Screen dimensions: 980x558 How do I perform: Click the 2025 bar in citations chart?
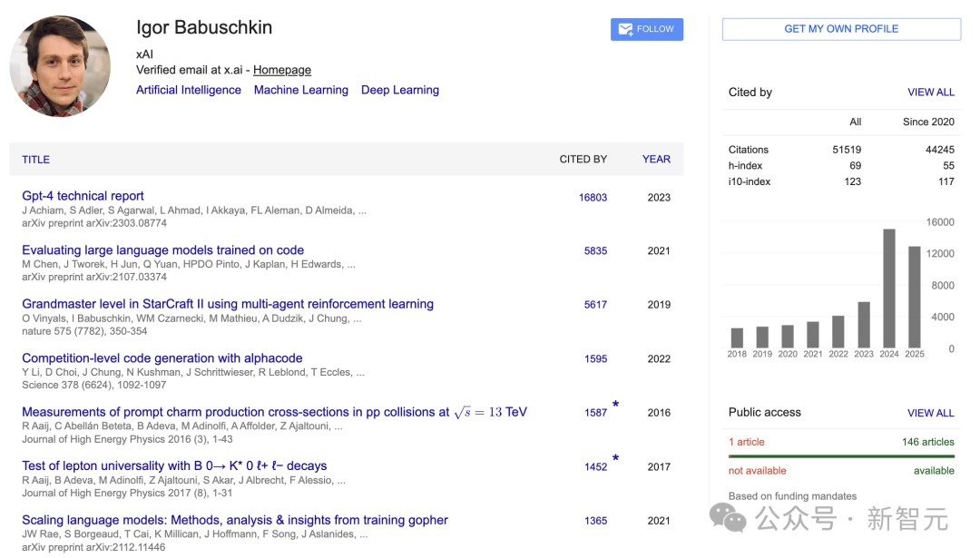(915, 297)
